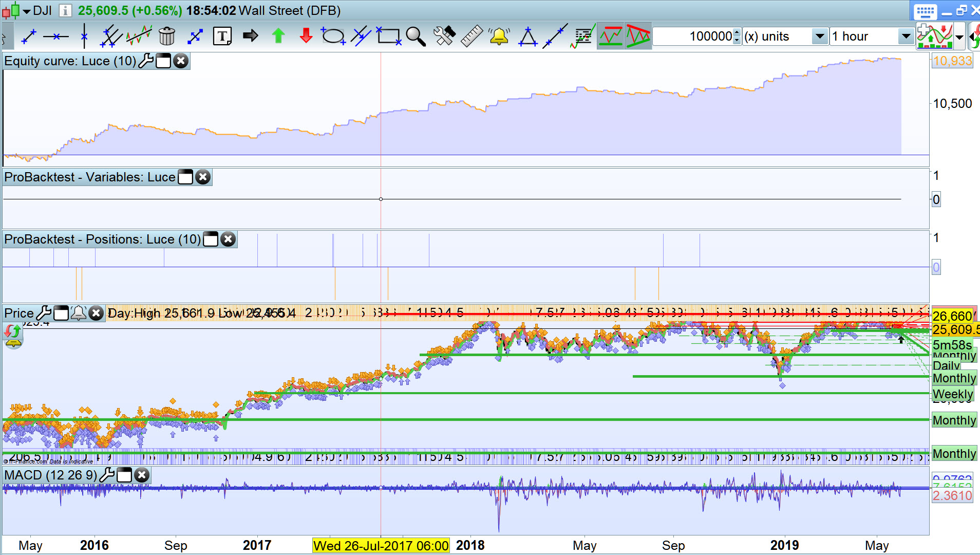Open Price panel wrench settings

point(44,313)
